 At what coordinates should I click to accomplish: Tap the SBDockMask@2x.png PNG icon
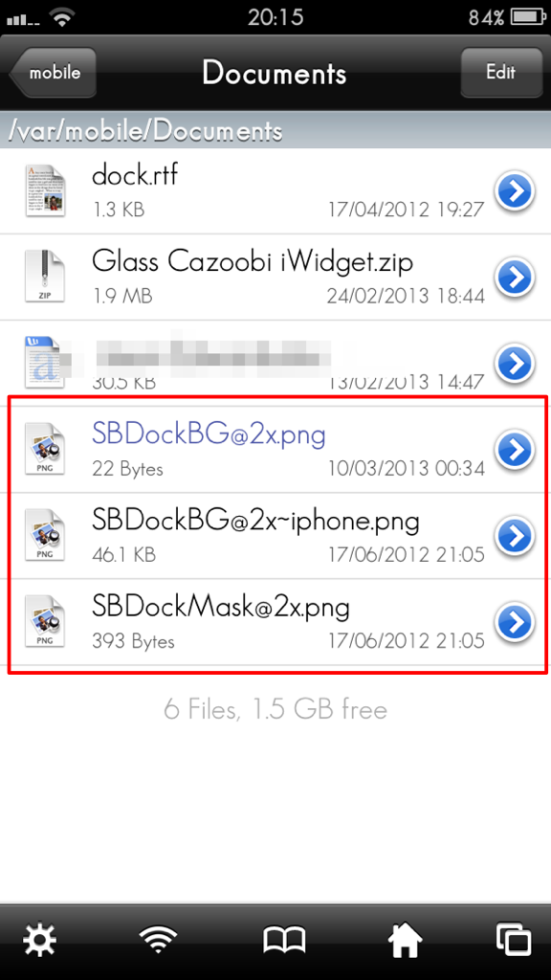pyautogui.click(x=45, y=622)
